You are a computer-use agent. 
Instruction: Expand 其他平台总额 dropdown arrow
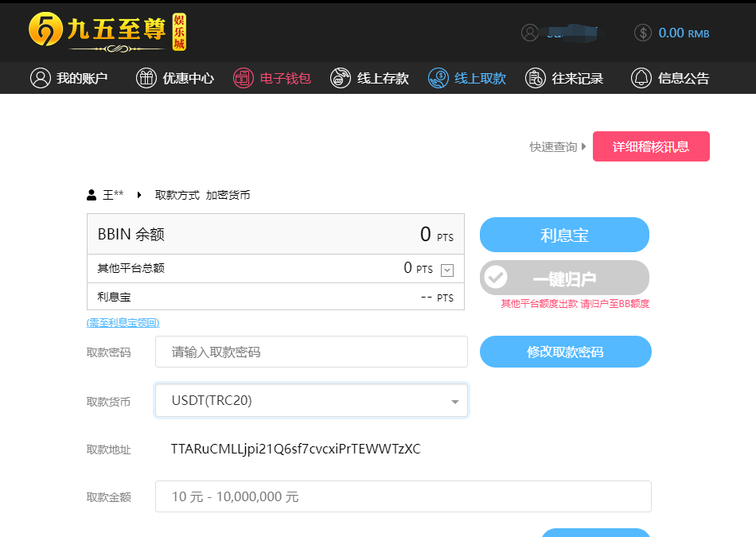pyautogui.click(x=447, y=270)
